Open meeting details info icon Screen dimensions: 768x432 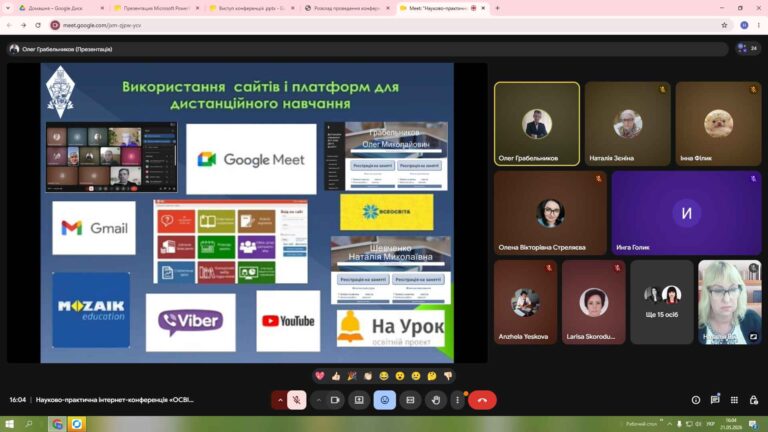(696, 400)
